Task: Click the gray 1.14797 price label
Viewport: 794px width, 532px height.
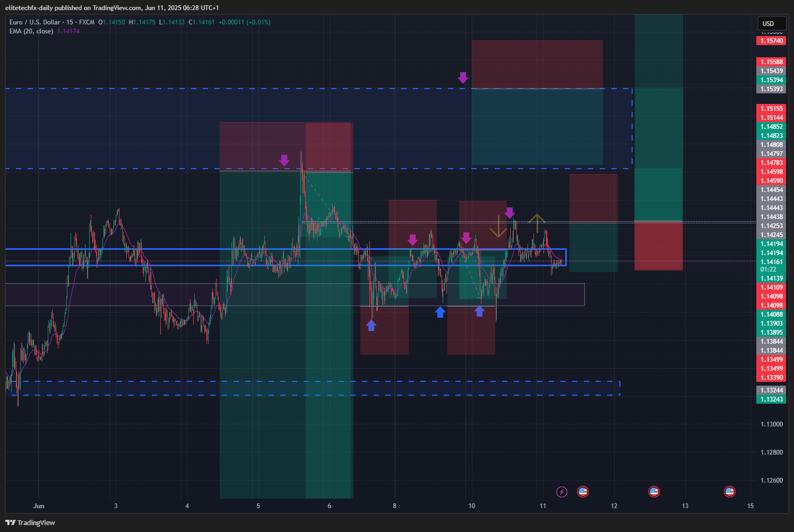Action: click(771, 154)
